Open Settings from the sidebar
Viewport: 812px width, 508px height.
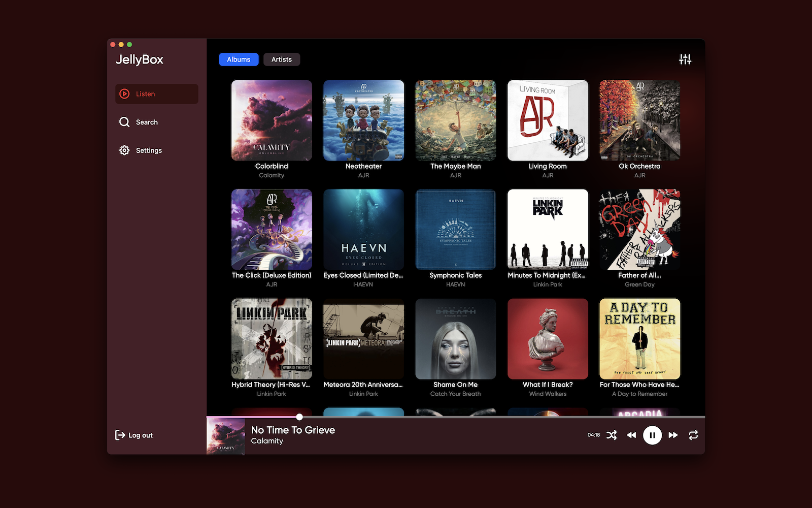coord(156,150)
